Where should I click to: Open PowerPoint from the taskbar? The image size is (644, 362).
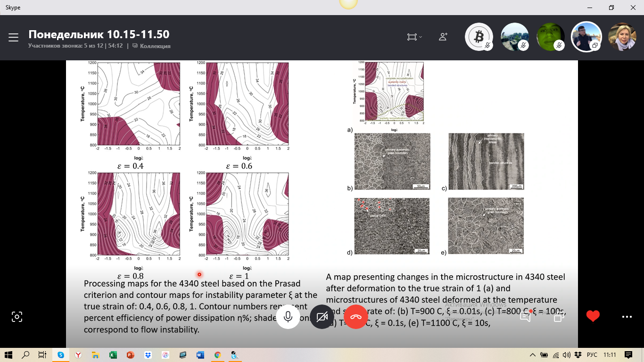(131, 355)
